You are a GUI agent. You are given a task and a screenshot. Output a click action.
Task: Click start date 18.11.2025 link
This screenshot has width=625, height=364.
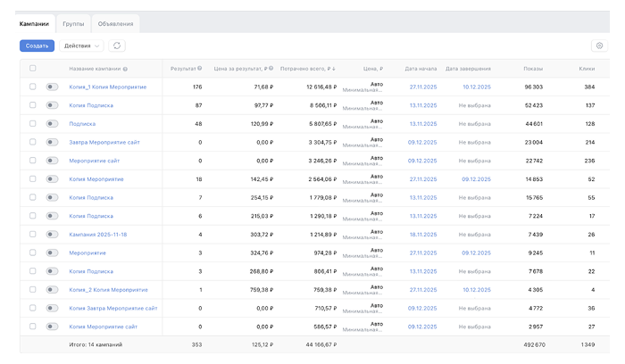pyautogui.click(x=421, y=235)
